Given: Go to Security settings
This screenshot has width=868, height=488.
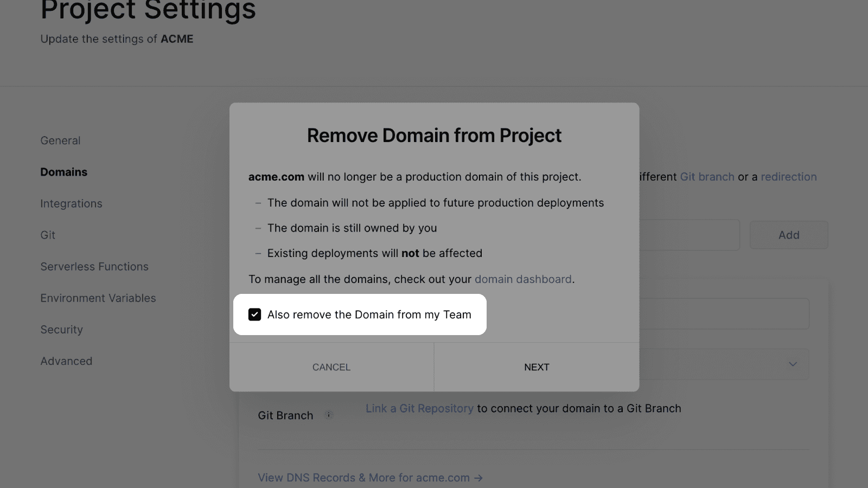Looking at the screenshot, I should [x=61, y=329].
